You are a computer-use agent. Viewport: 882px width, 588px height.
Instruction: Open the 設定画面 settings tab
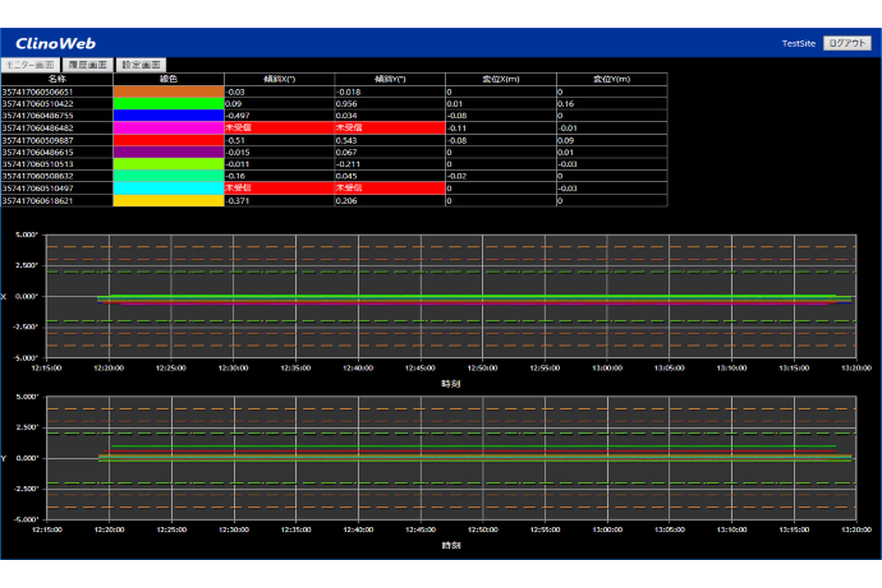coord(141,65)
